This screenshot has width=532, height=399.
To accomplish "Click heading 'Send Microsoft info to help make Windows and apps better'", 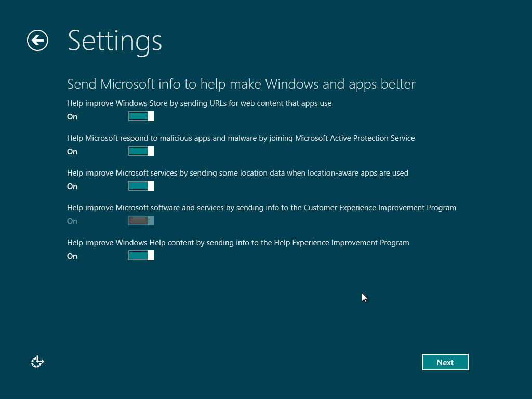I will click(241, 84).
